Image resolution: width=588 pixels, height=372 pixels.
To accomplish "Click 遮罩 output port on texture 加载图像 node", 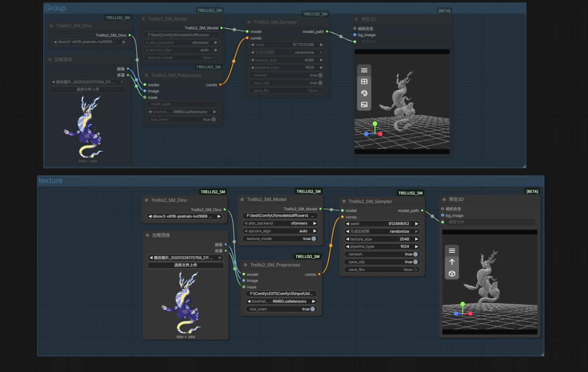I will 225,251.
